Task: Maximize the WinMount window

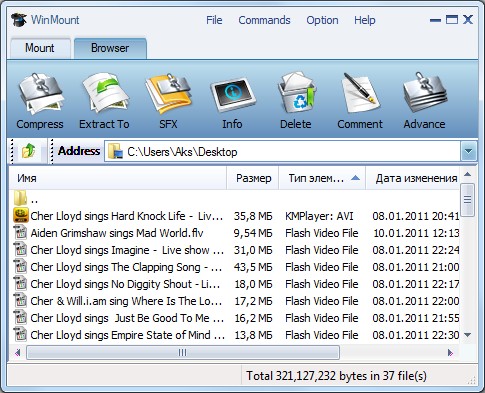Action: tap(452, 20)
